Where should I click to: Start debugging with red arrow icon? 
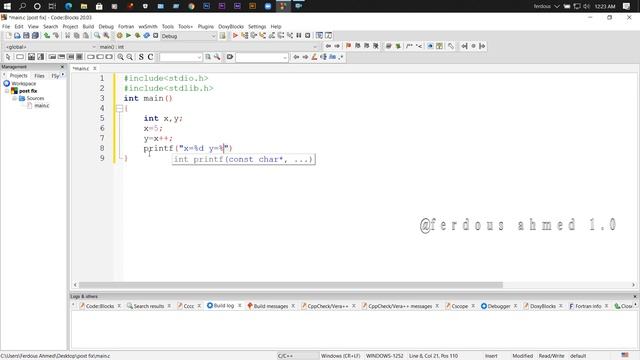pyautogui.click(x=235, y=36)
